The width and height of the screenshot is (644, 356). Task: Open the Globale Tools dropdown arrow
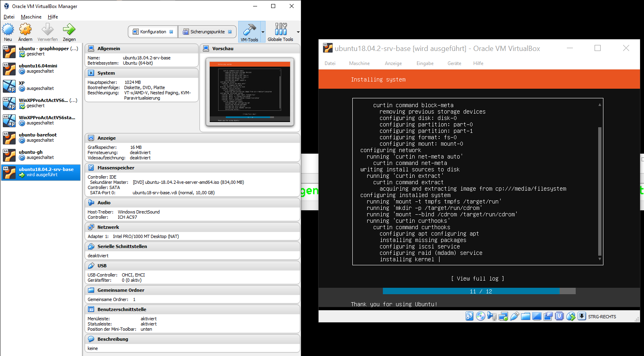pyautogui.click(x=298, y=32)
